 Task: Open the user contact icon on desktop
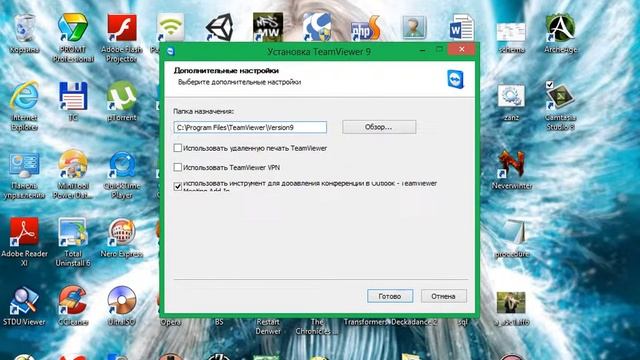(414, 28)
